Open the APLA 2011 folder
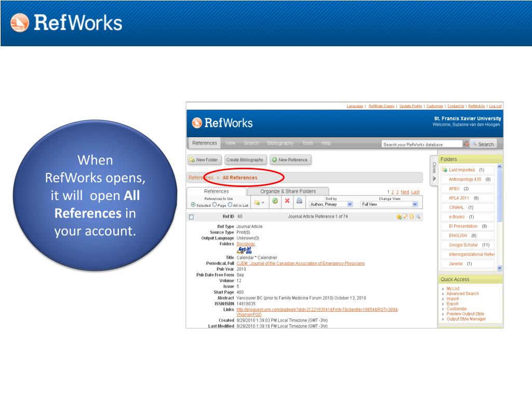Viewport: 532px width, 399px height. 459,198
